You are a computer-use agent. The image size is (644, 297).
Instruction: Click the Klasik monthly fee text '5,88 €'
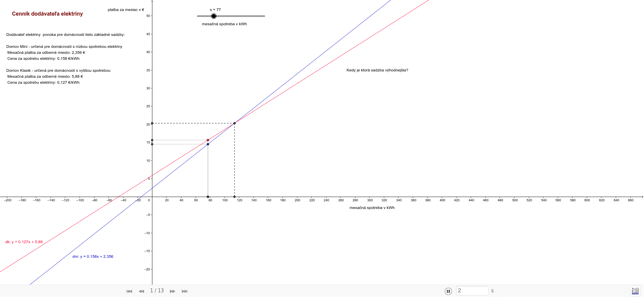point(77,76)
